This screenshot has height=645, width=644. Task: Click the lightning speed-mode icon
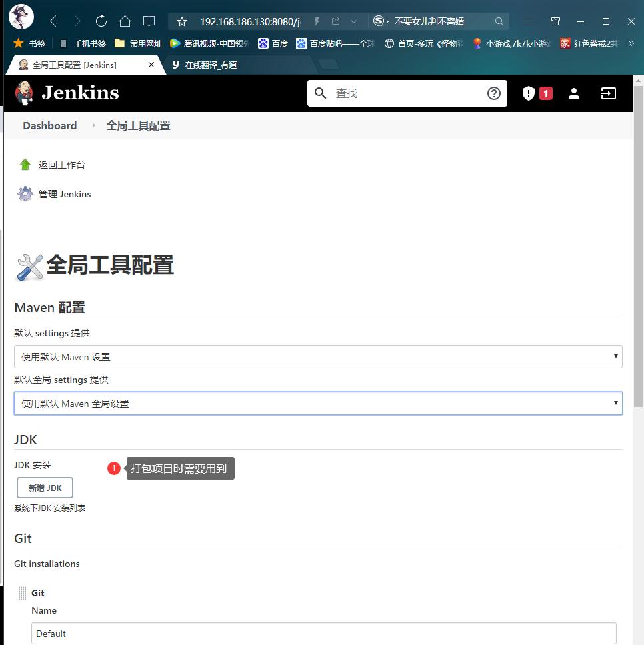[317, 21]
